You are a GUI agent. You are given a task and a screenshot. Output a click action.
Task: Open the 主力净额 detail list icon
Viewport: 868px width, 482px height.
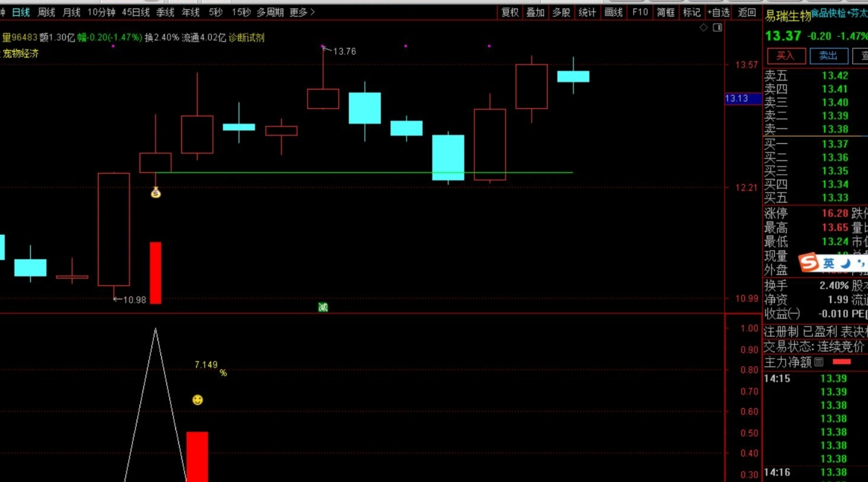pos(819,362)
